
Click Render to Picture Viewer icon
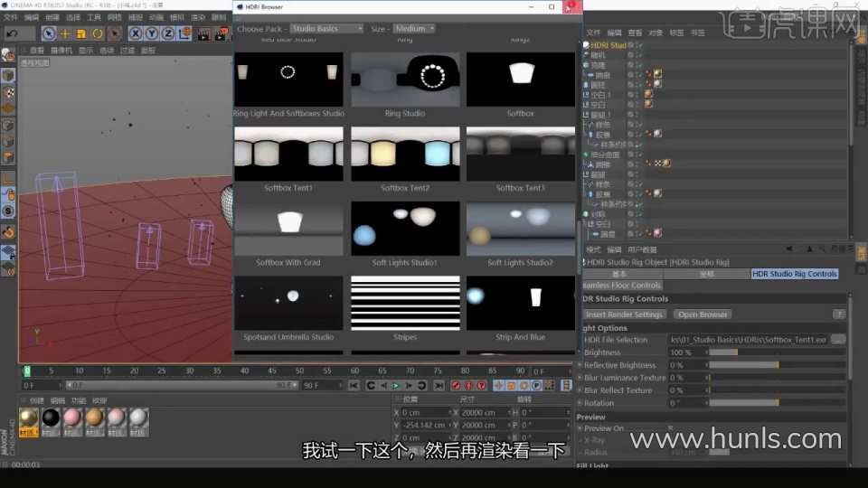coord(221,34)
